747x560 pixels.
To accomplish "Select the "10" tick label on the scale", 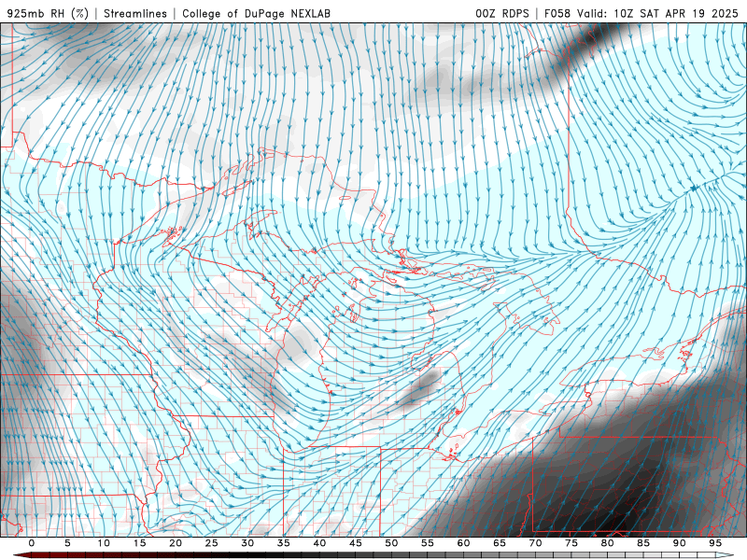I will click(x=104, y=543).
